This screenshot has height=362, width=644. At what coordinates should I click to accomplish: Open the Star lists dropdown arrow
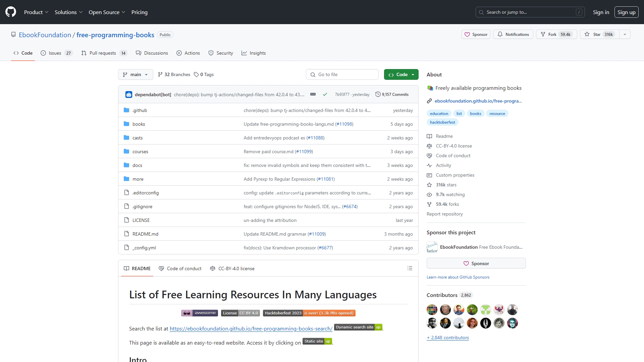tap(625, 34)
